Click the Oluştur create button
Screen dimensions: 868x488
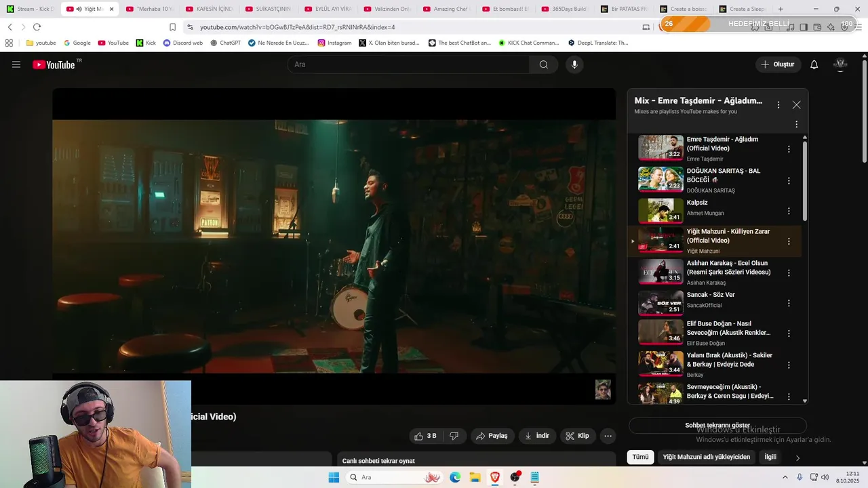[777, 64]
